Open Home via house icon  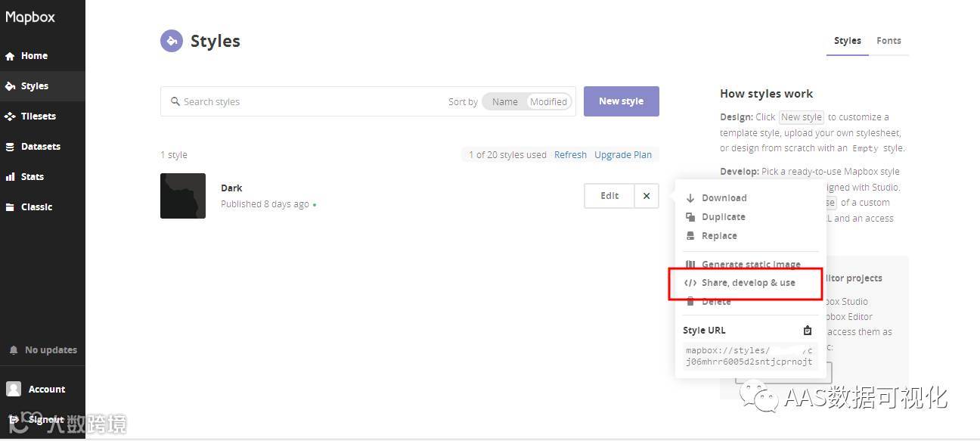(10, 56)
